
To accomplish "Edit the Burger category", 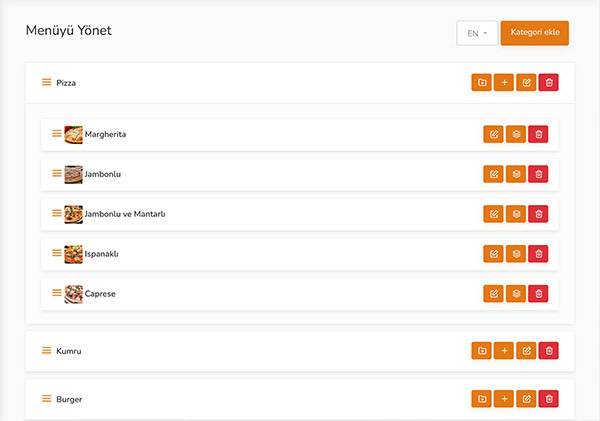I will [x=526, y=399].
